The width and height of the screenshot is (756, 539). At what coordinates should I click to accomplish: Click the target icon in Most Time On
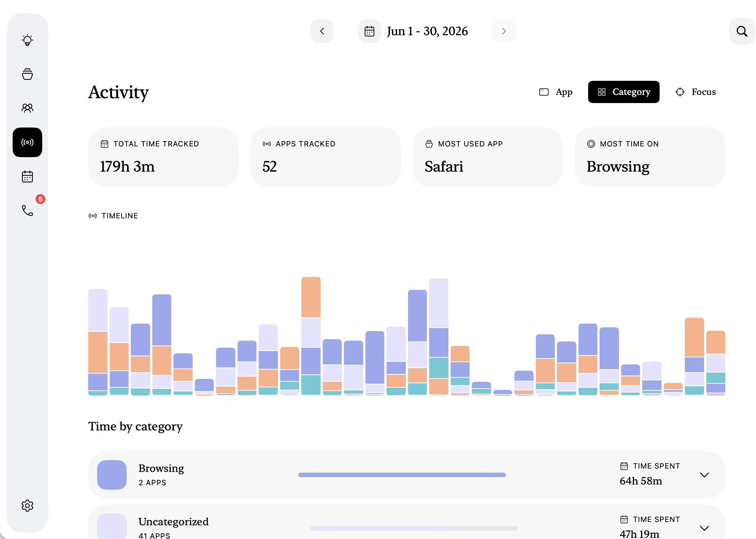[591, 144]
